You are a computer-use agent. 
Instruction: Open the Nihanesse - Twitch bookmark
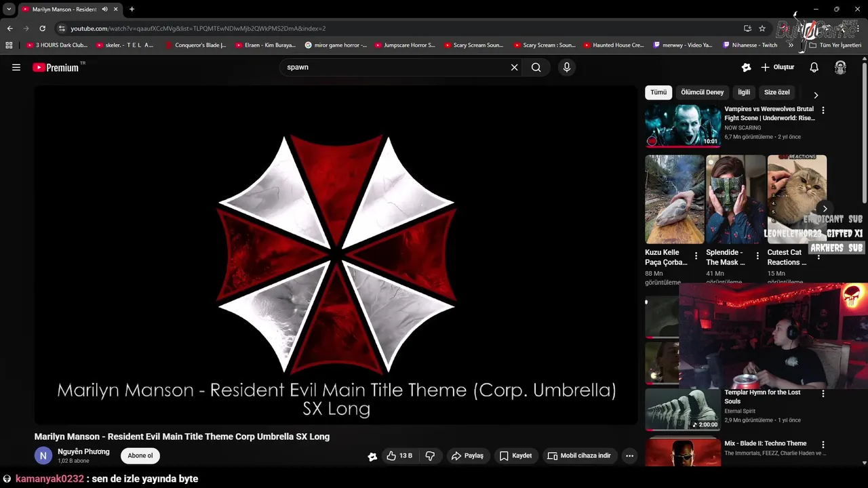click(x=750, y=45)
